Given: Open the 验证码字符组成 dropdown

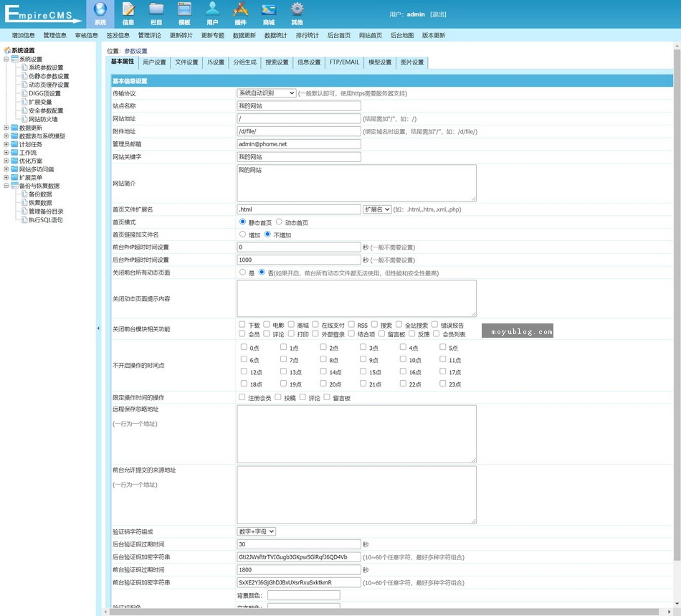Looking at the screenshot, I should point(256,531).
